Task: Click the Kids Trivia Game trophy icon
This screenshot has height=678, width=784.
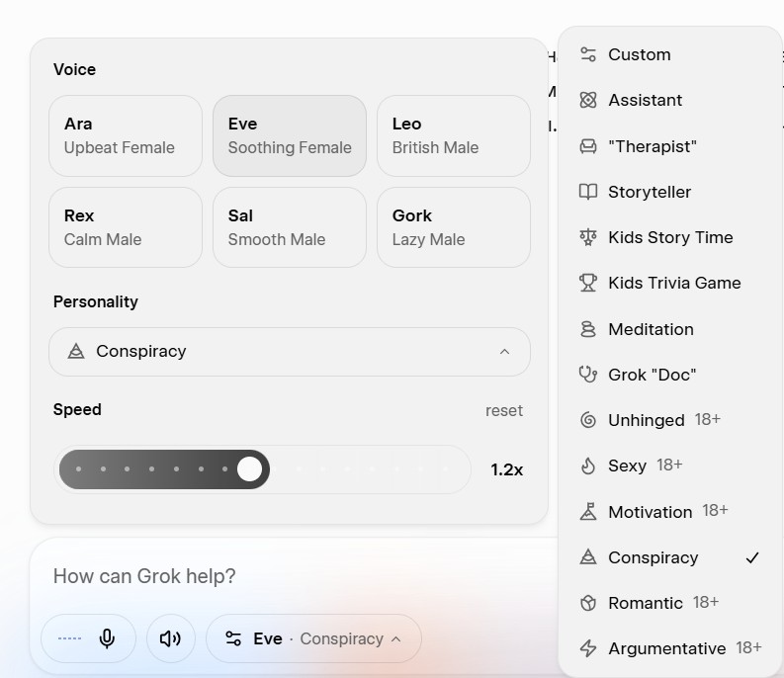Action: (x=588, y=283)
